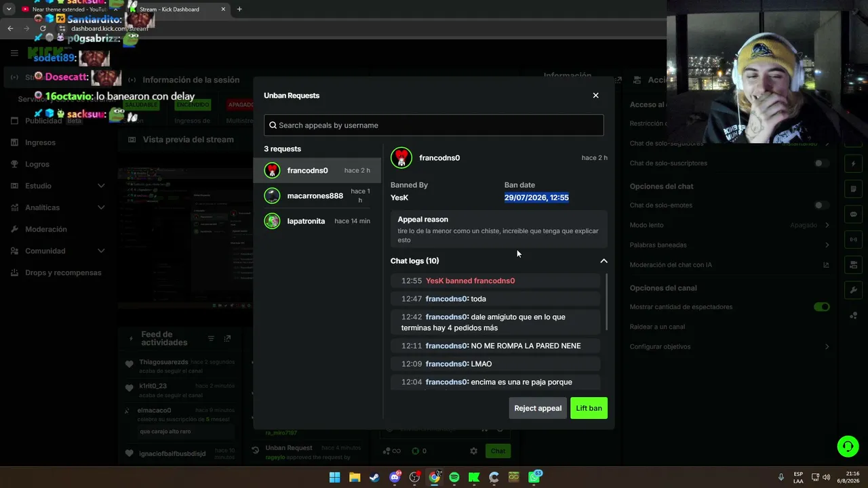Image resolution: width=868 pixels, height=488 pixels.
Task: Open Discord from the taskbar
Action: pyautogui.click(x=395, y=477)
